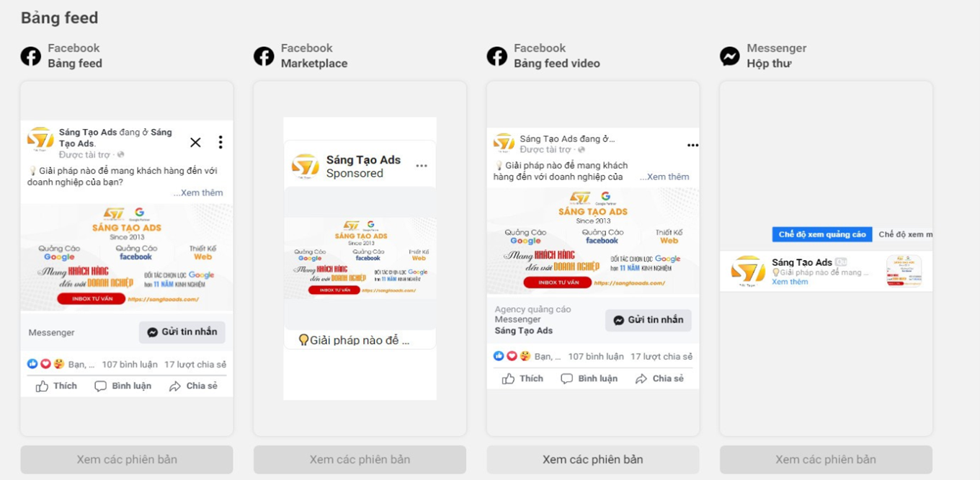
Task: Click small ad thumbnail in Messenger preview
Action: (904, 271)
